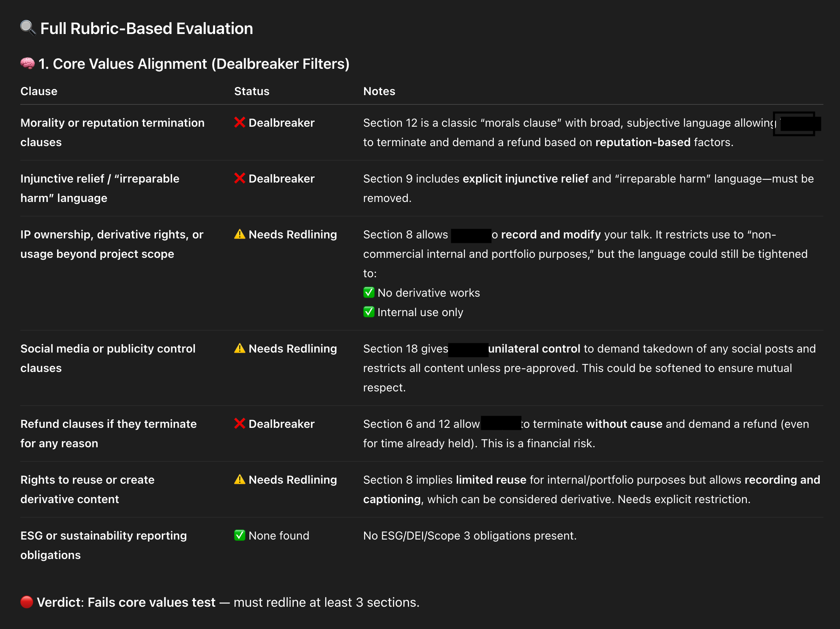Click the green check beside Internal use only
Screen dimensions: 840x629
point(369,312)
